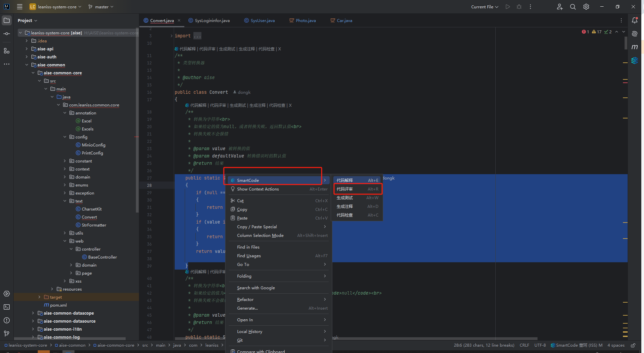The height and width of the screenshot is (353, 644).
Task: Toggle read-only lock icon in status bar
Action: [x=633, y=345]
